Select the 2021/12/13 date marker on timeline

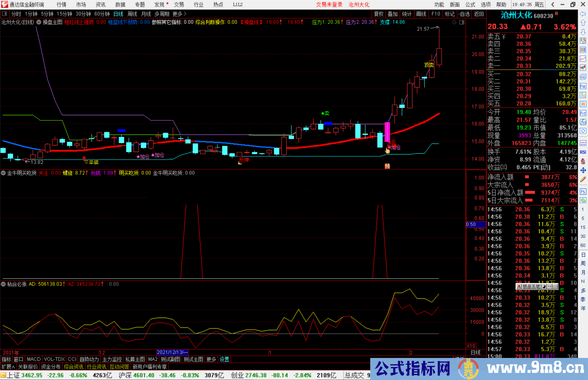(x=172, y=352)
